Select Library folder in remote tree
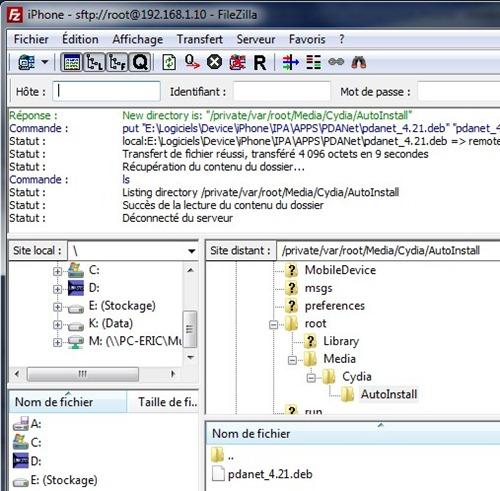Image resolution: width=500 pixels, height=491 pixels. 341,341
